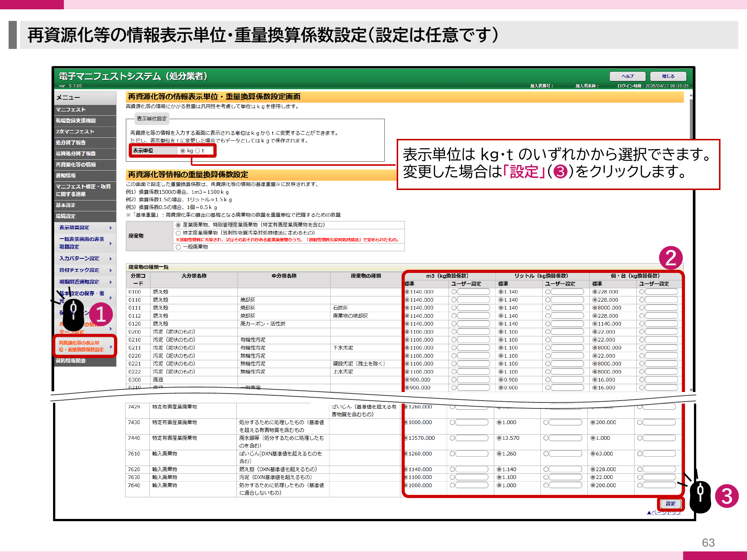Select the kg display unit radio
Viewport: 747px width, 560px height.
pos(183,151)
